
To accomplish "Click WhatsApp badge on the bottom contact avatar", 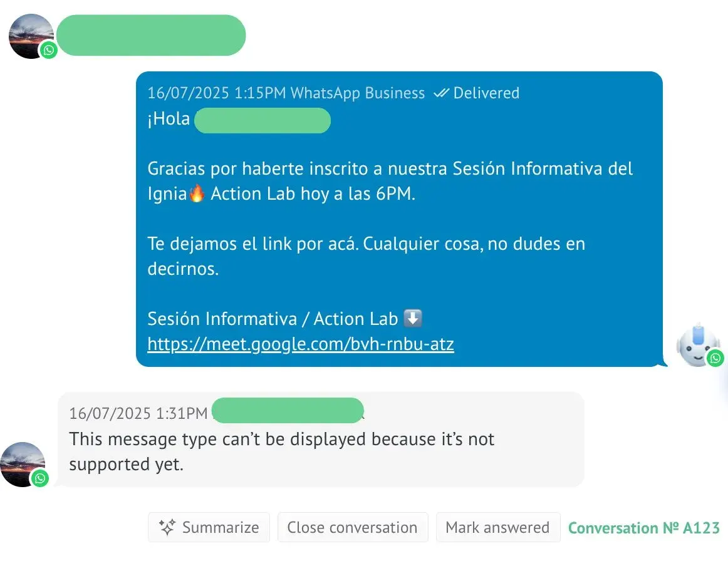I will pos(40,479).
